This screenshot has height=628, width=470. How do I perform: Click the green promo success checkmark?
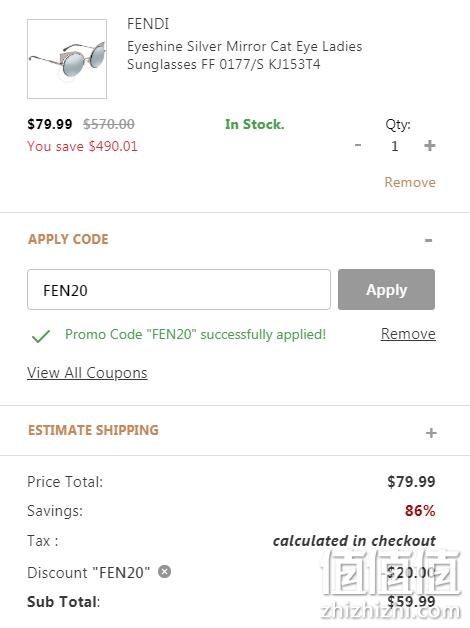pyautogui.click(x=40, y=336)
